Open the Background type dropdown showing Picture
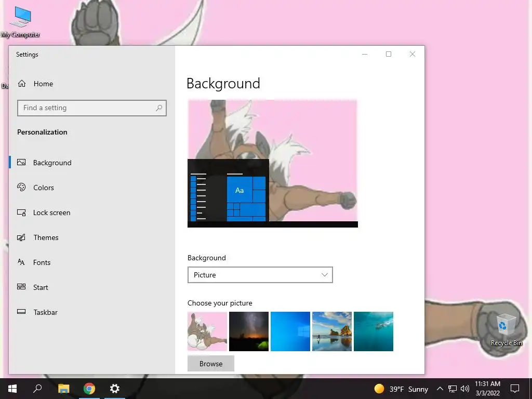Screen dimensions: 532x399 tap(260, 275)
